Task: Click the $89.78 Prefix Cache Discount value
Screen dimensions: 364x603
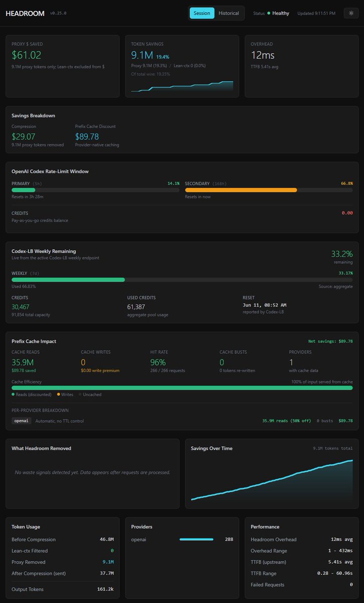Action: [x=87, y=136]
